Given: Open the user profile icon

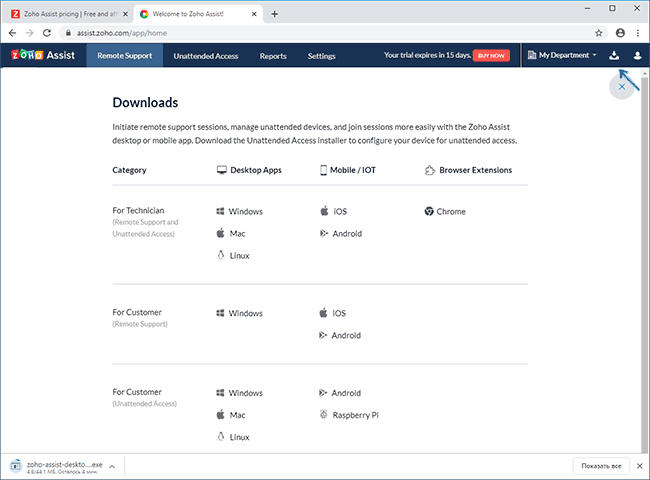Looking at the screenshot, I should pos(637,56).
